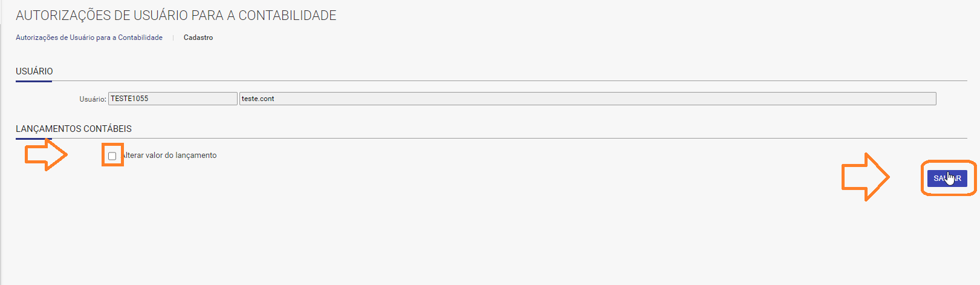Click the hand pointer cursor over SALVAR

coord(950,177)
